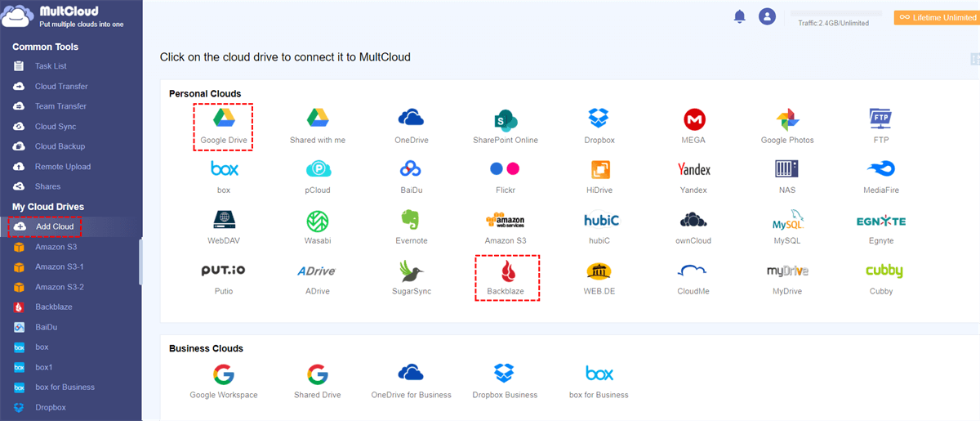
Task: Choose Dropbox Business cloud
Action: point(505,382)
